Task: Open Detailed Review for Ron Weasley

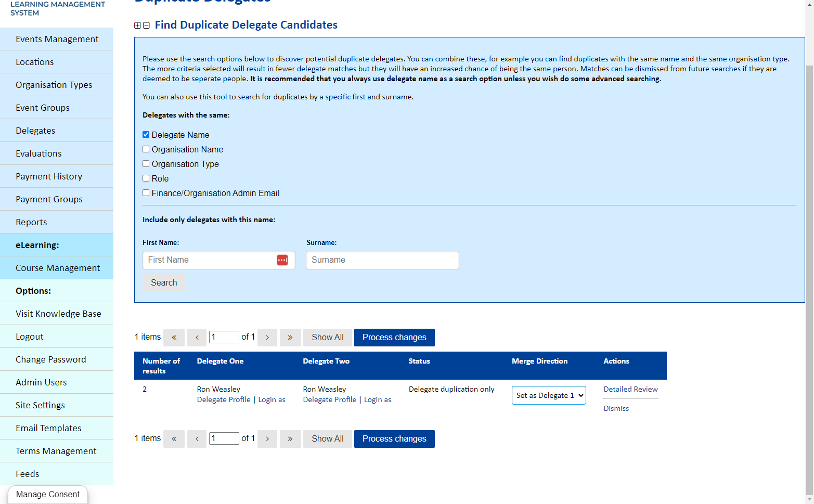Action: click(x=630, y=389)
